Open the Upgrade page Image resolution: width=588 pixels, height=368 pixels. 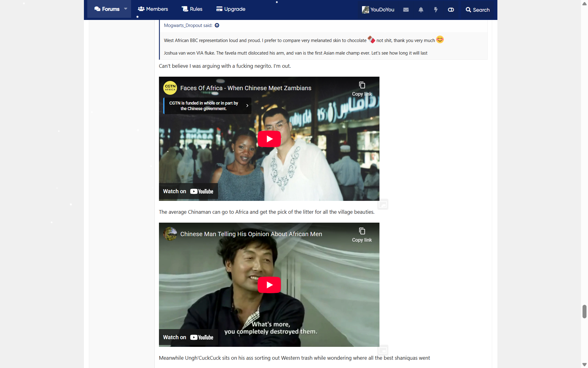(x=231, y=9)
